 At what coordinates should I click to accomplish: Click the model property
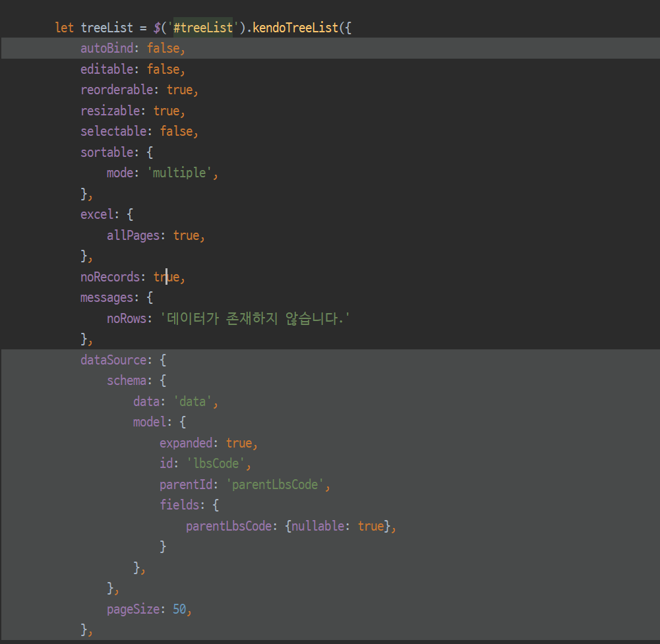[150, 422]
